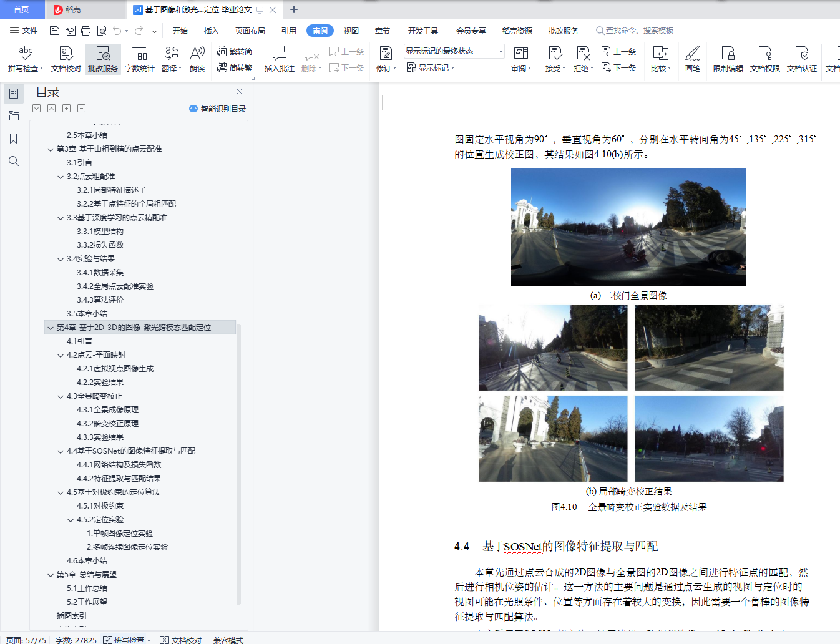The height and width of the screenshot is (644, 840).
Task: Open the 文件 menu
Action: click(x=24, y=31)
